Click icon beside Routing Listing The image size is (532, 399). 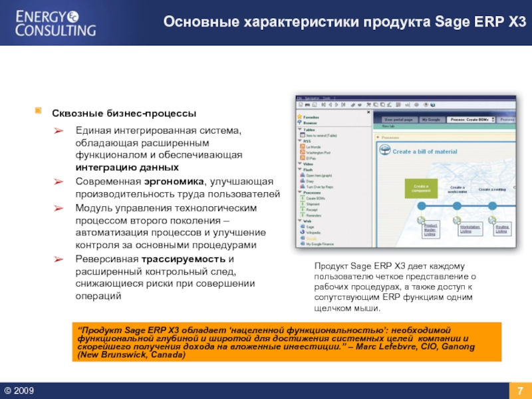[x=492, y=220]
